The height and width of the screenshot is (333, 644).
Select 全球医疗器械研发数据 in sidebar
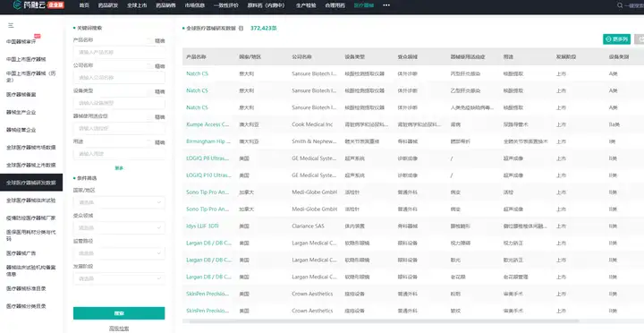pyautogui.click(x=31, y=183)
